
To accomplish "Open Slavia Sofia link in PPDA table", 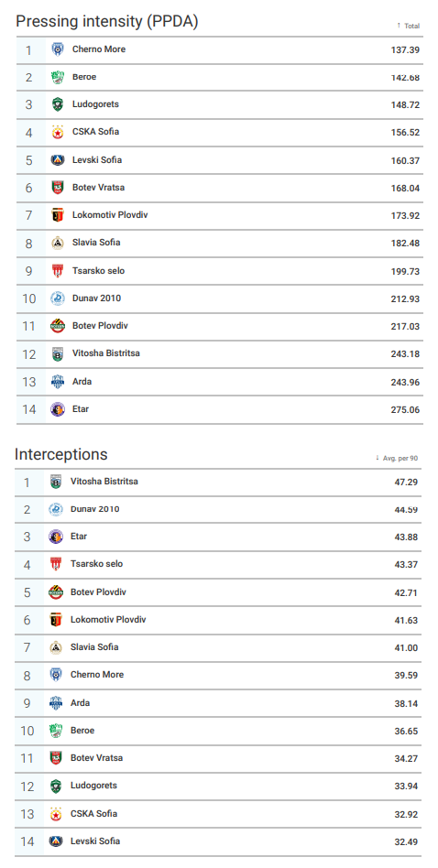I will point(96,243).
